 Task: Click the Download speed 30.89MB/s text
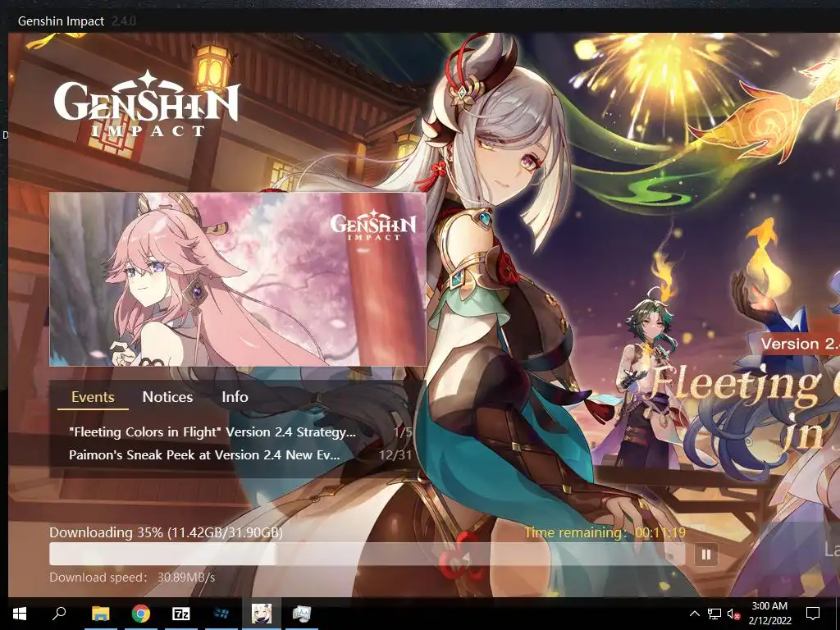pyautogui.click(x=132, y=577)
